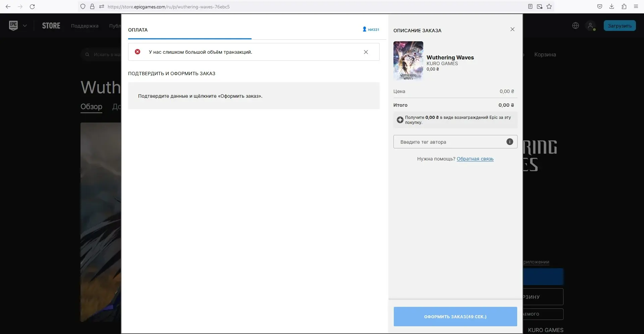Click the 'Загрузить' download button

(620, 26)
